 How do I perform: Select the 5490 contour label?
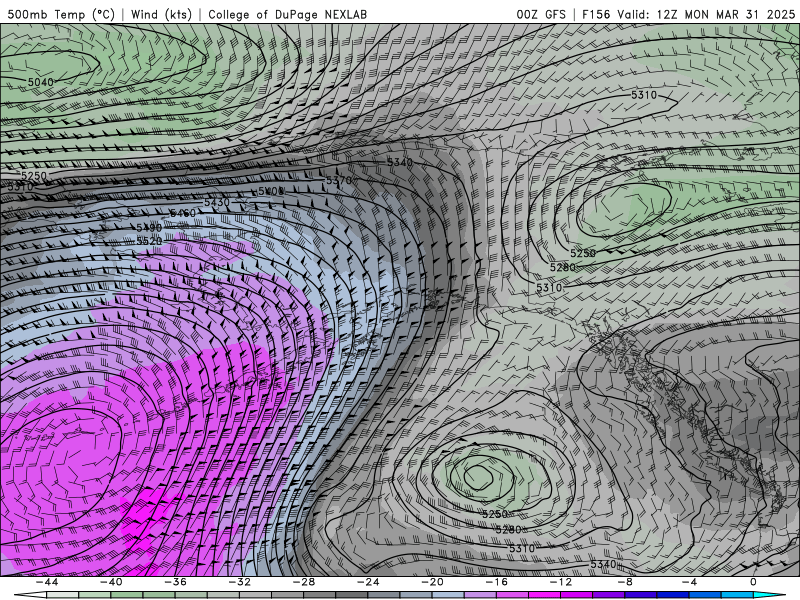[149, 228]
